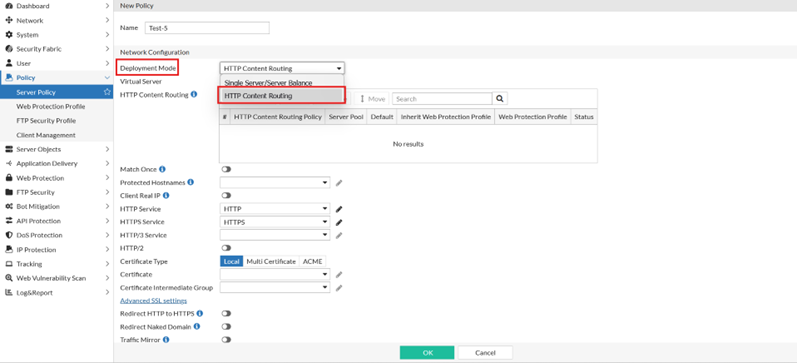Edit HTTP/3 Service with pencil icon
The width and height of the screenshot is (797, 363).
click(x=339, y=235)
